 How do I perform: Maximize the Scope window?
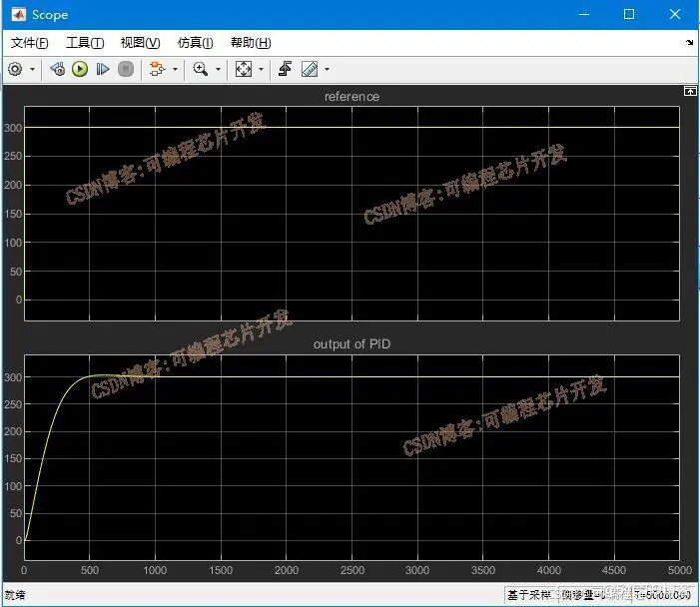coord(629,14)
